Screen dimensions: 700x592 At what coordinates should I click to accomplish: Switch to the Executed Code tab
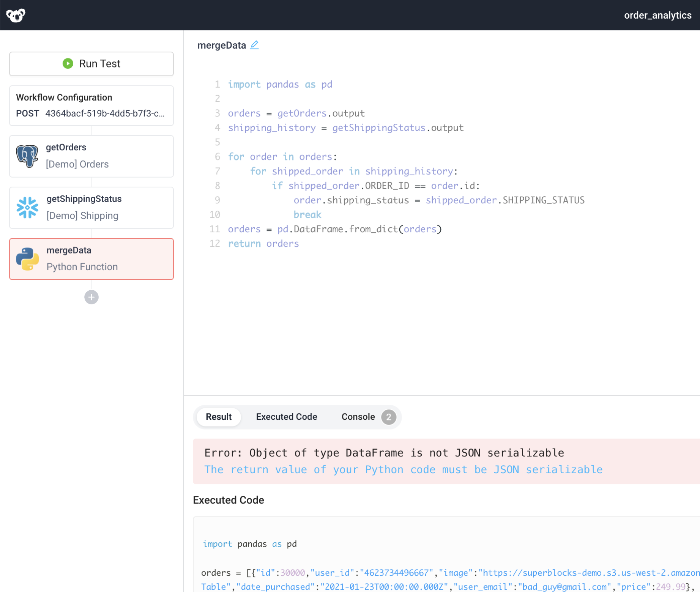(287, 417)
